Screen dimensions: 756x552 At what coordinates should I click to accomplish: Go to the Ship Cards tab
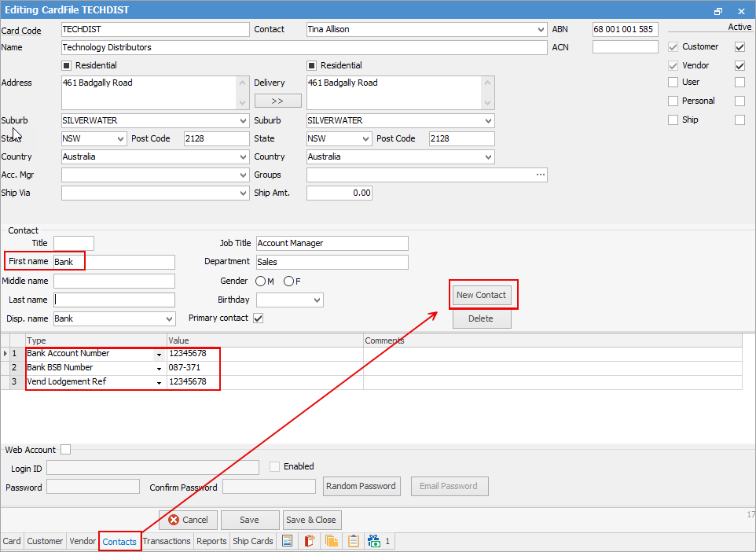(x=252, y=541)
